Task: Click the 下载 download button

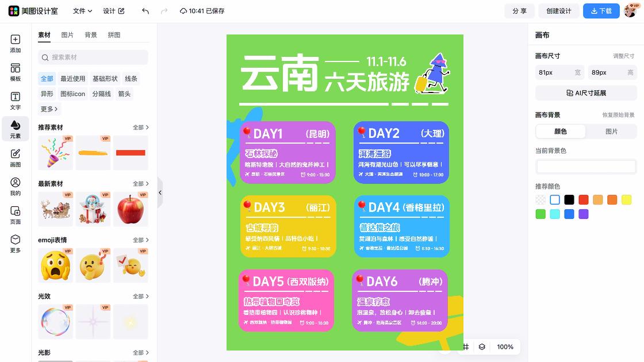Action: point(601,10)
